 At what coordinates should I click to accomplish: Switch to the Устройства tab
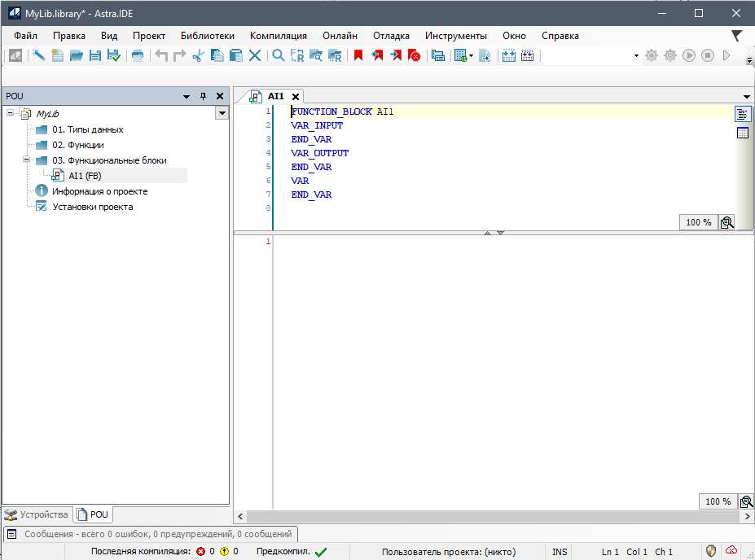tap(37, 514)
